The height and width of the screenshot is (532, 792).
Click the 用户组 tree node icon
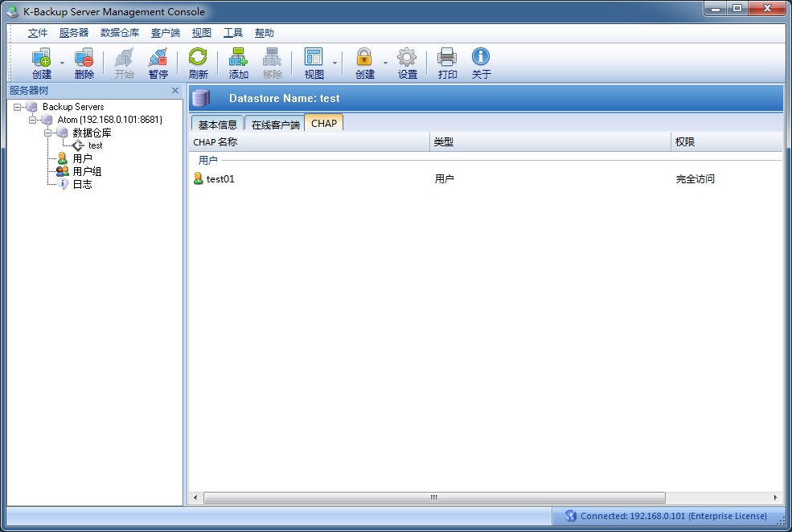click(x=63, y=171)
